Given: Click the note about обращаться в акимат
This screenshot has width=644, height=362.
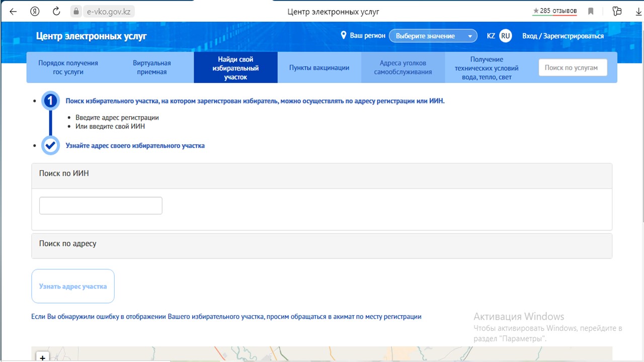Looking at the screenshot, I should (226, 317).
